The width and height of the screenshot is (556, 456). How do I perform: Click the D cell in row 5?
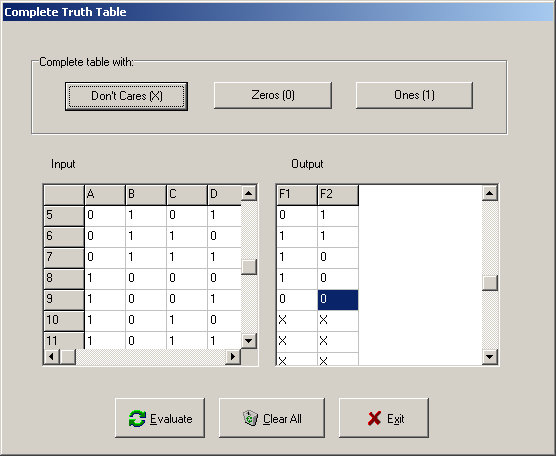pyautogui.click(x=224, y=216)
